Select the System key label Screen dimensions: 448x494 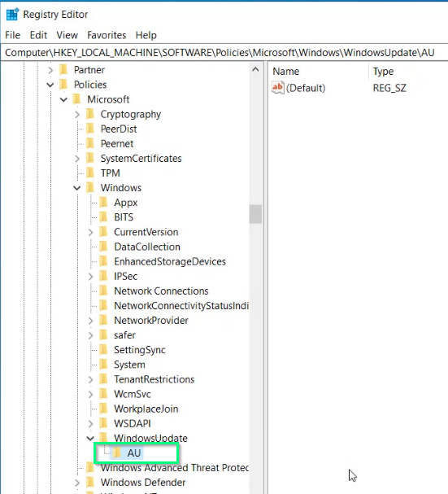click(129, 365)
